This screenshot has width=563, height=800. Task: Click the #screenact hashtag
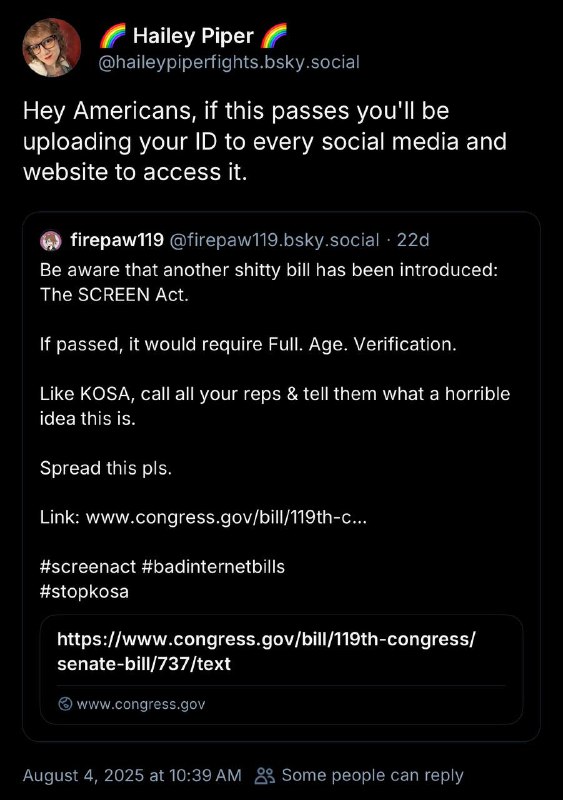(x=88, y=567)
